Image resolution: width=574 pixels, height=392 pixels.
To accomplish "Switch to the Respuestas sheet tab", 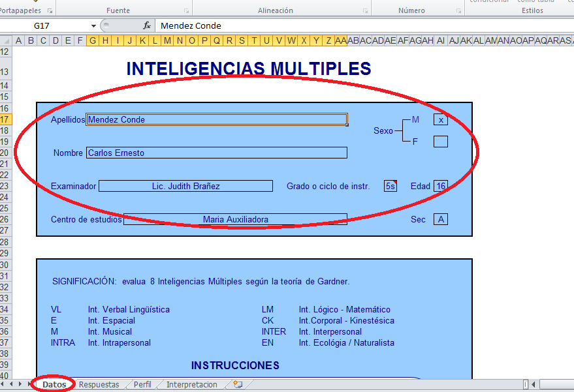I will pyautogui.click(x=99, y=384).
